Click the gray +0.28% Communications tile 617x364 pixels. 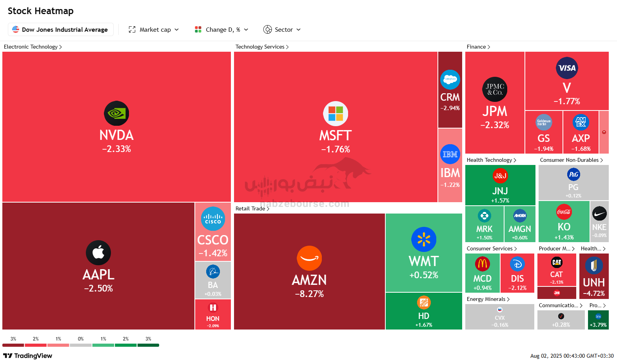tap(561, 320)
